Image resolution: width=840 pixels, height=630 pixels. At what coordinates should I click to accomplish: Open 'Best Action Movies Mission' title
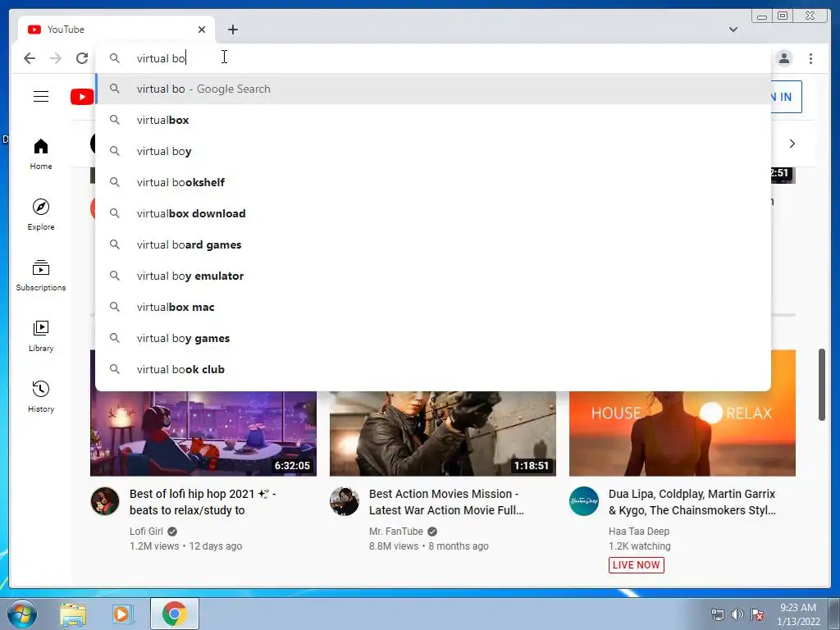point(446,502)
